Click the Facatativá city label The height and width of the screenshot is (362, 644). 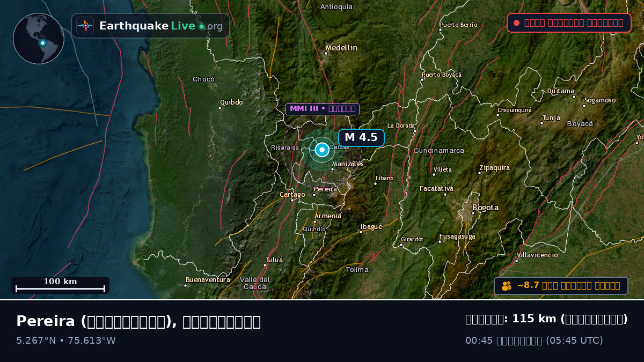436,189
